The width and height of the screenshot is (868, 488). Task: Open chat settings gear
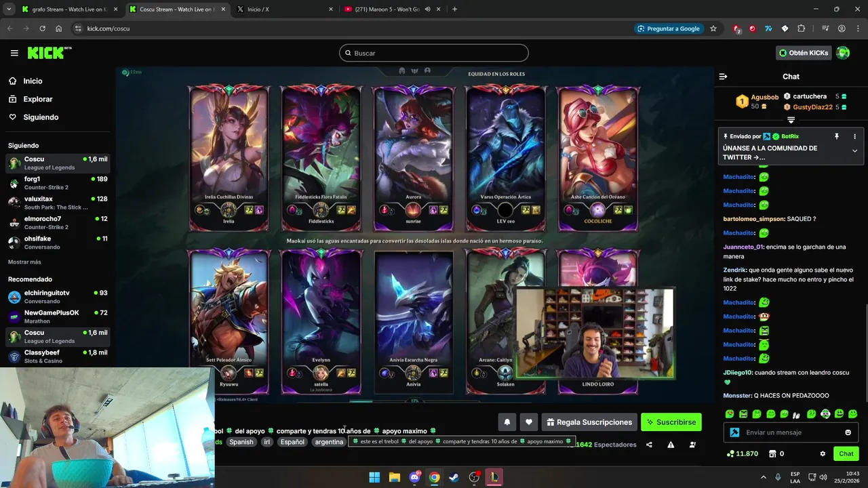coord(823,453)
